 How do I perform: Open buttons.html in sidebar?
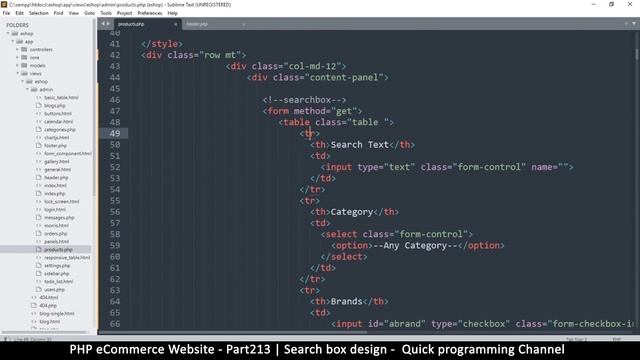58,113
